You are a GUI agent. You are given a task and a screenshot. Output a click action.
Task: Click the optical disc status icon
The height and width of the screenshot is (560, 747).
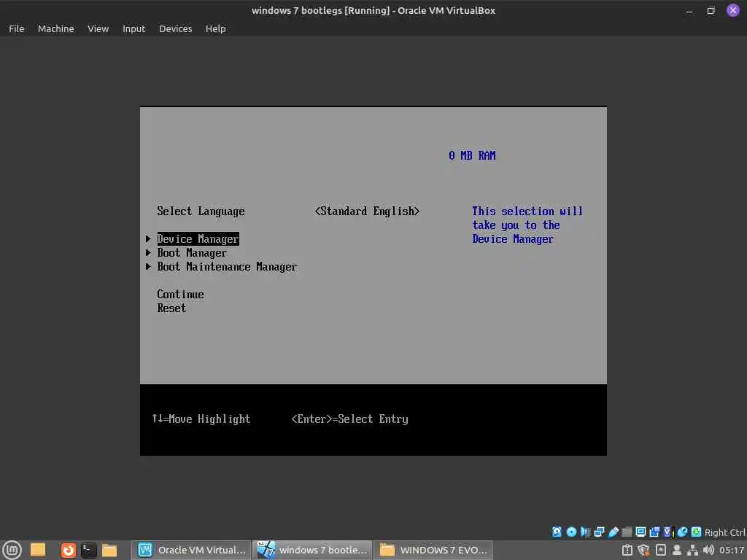(x=571, y=532)
